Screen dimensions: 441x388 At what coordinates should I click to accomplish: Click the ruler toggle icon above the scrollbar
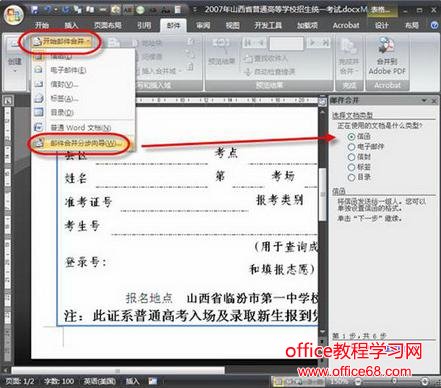point(322,101)
